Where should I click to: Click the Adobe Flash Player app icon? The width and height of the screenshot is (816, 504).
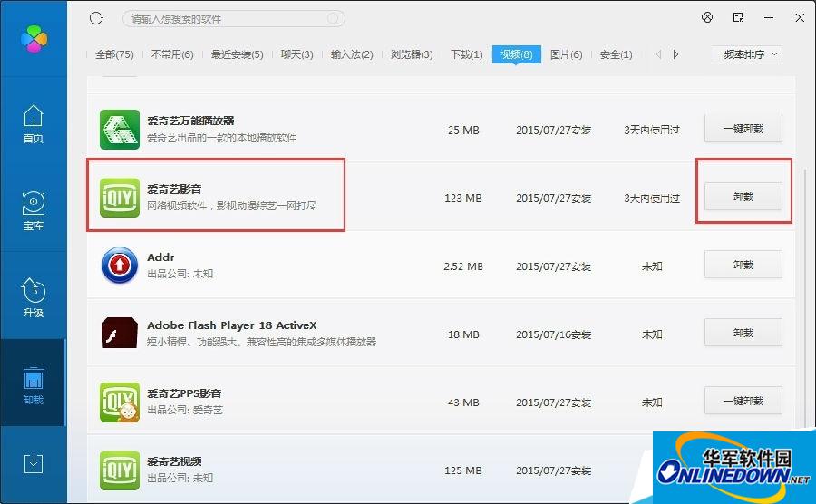[x=119, y=334]
